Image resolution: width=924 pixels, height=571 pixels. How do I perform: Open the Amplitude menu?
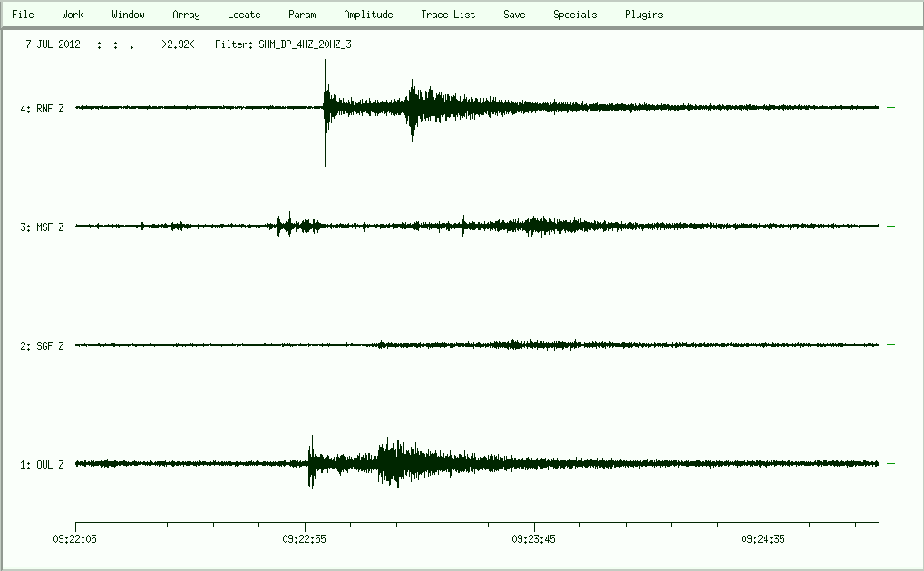click(x=368, y=15)
